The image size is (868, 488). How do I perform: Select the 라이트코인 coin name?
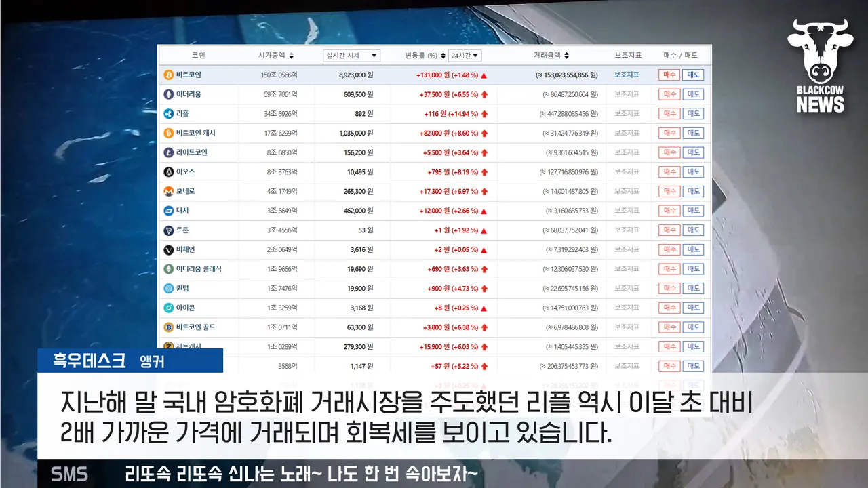coord(192,152)
